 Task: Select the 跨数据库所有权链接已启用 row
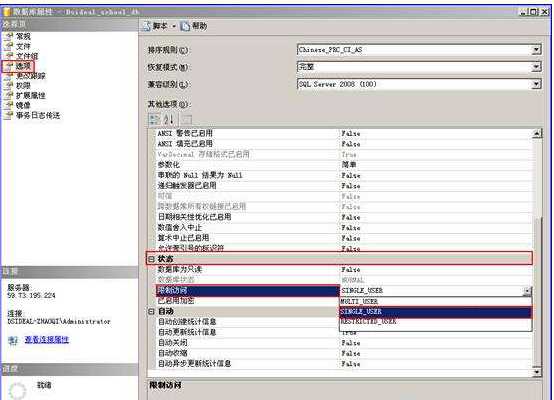pos(343,206)
